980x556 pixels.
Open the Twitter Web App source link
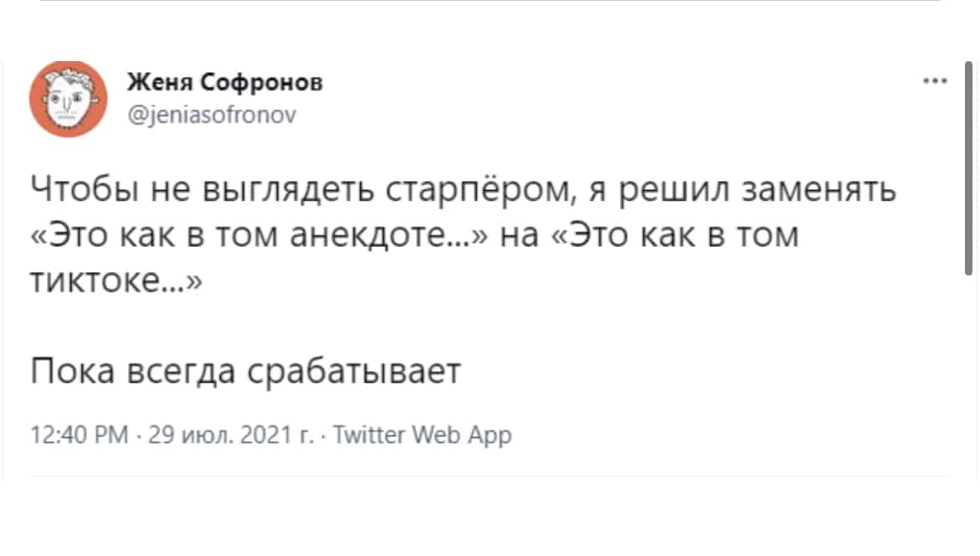tap(422, 435)
